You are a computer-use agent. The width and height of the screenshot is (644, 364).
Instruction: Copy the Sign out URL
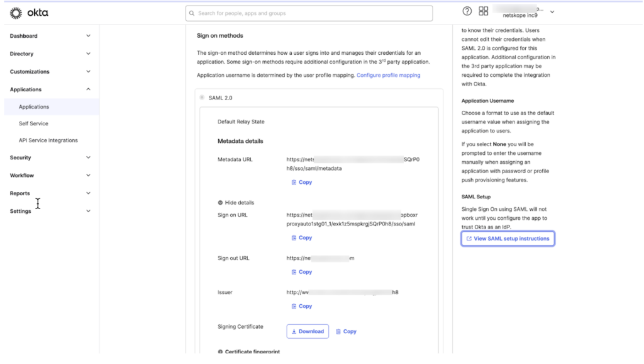pos(301,272)
